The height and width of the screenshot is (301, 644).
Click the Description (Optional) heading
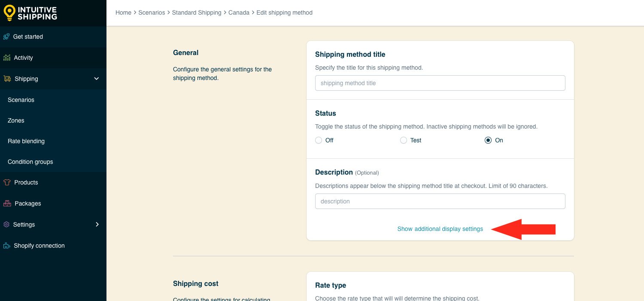coord(347,172)
